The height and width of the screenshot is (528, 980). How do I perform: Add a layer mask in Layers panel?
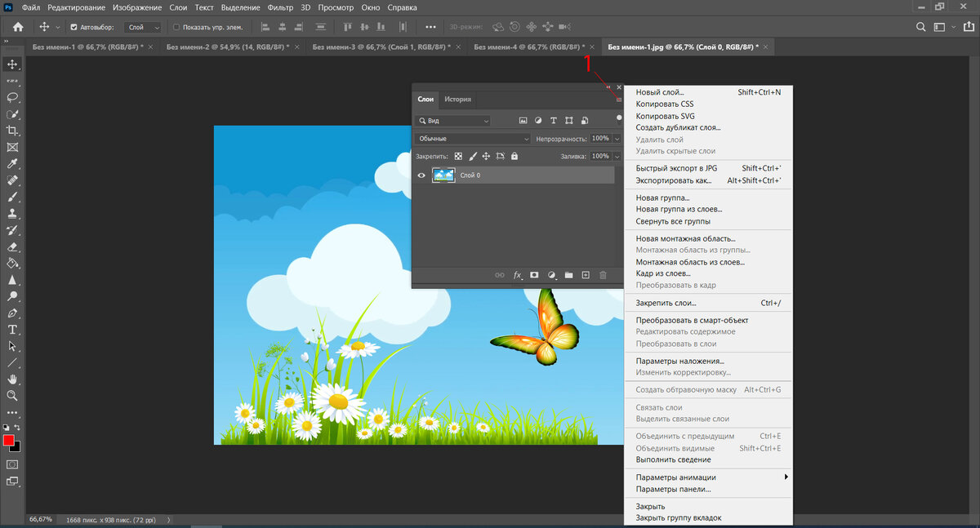(534, 276)
